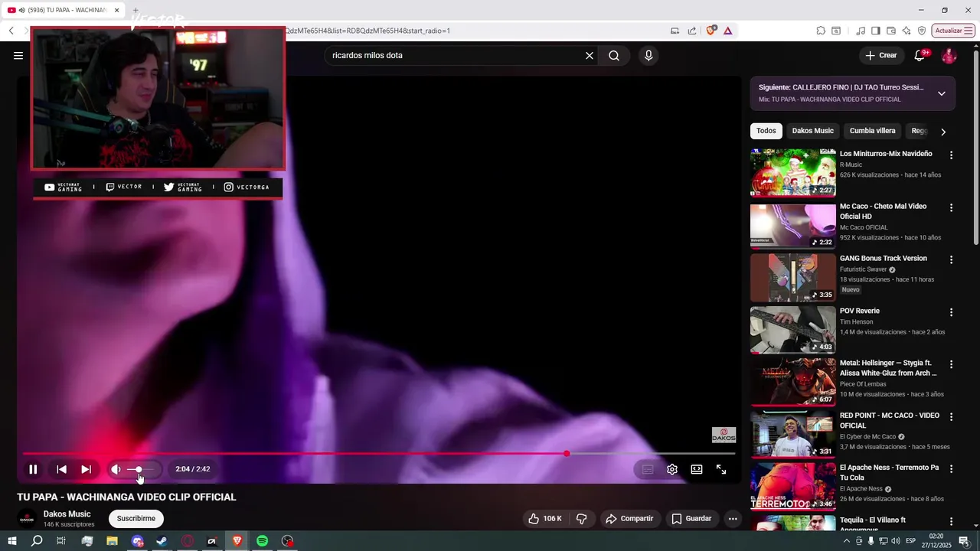Open Mc Caco - Cheto Mal Video title

pos(883,211)
